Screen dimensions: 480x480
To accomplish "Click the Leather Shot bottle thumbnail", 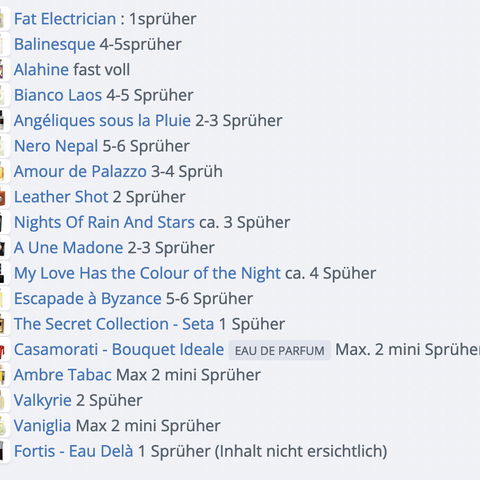I will 3,198.
